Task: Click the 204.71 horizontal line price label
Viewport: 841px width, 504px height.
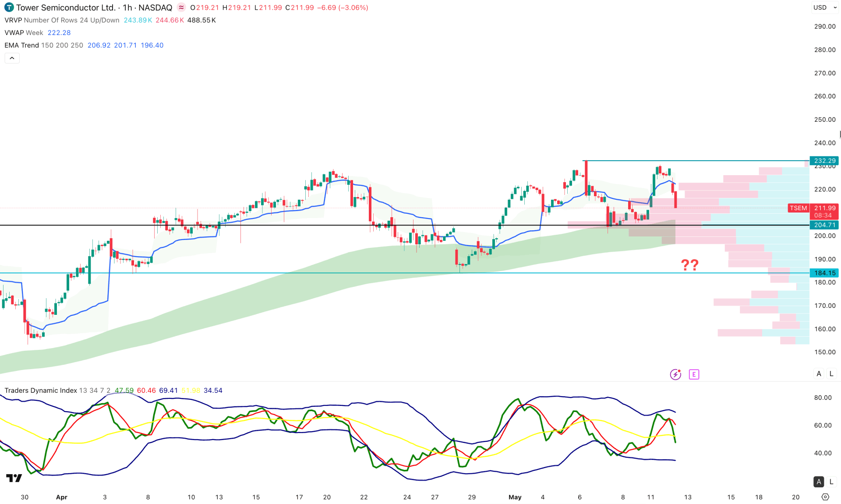Action: [x=824, y=225]
